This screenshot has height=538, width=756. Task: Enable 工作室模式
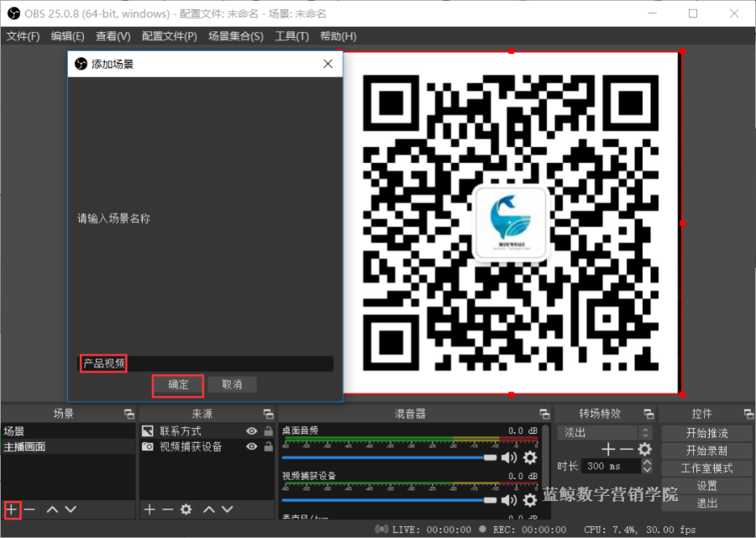pos(706,468)
